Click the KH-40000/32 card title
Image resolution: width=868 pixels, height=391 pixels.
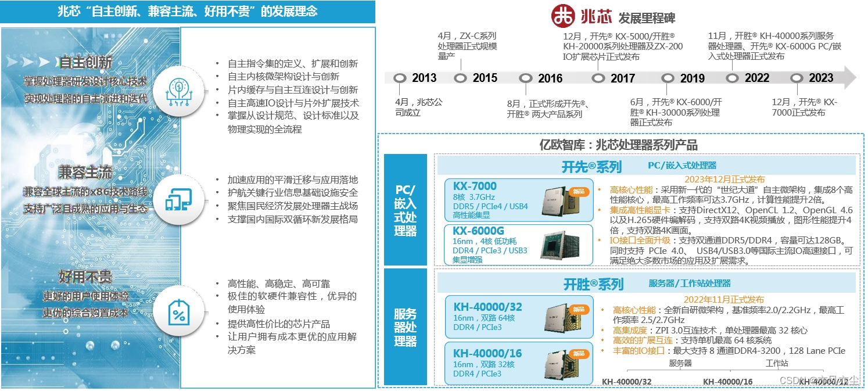(x=487, y=307)
